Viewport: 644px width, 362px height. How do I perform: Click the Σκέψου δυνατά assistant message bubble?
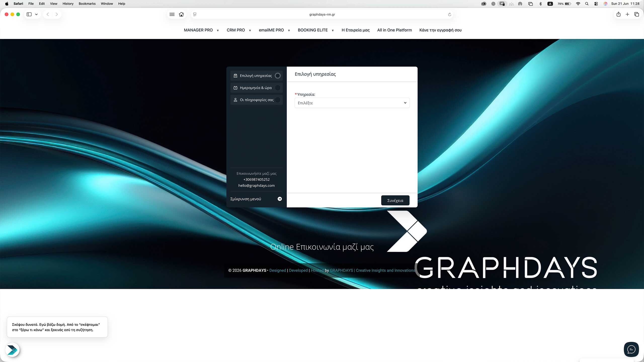(57, 327)
